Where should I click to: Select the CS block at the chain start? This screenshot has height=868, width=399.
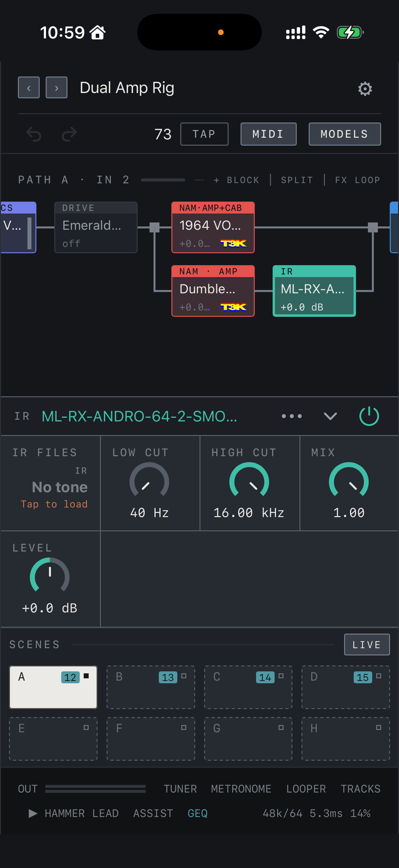[x=18, y=227]
